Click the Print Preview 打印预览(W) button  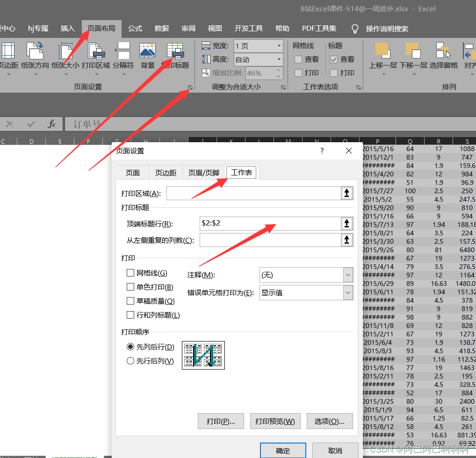[275, 421]
